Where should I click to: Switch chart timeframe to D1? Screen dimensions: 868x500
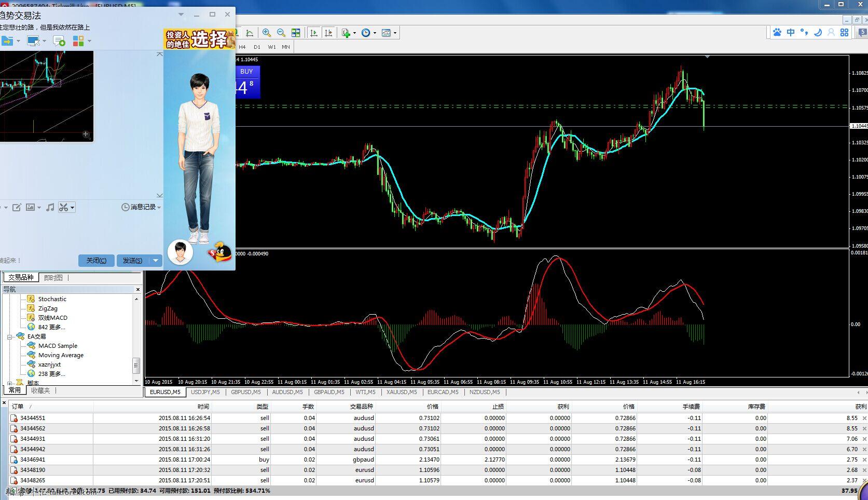(x=257, y=47)
